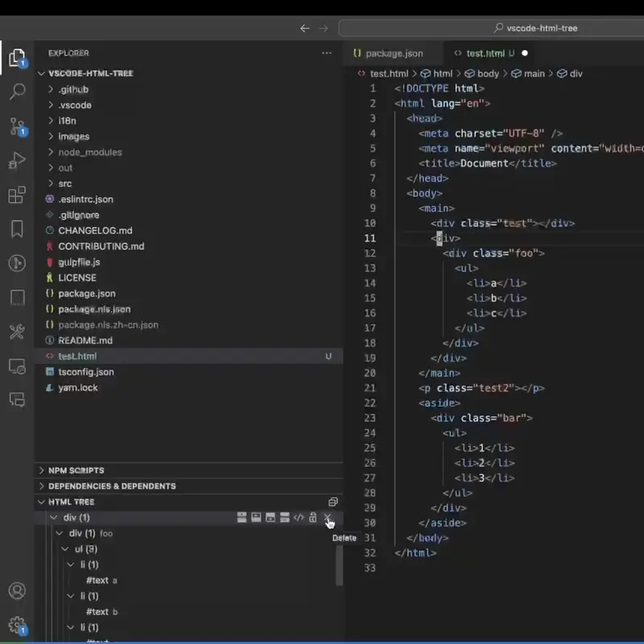Image resolution: width=644 pixels, height=644 pixels.
Task: Open the Extensions view
Action: [17, 195]
